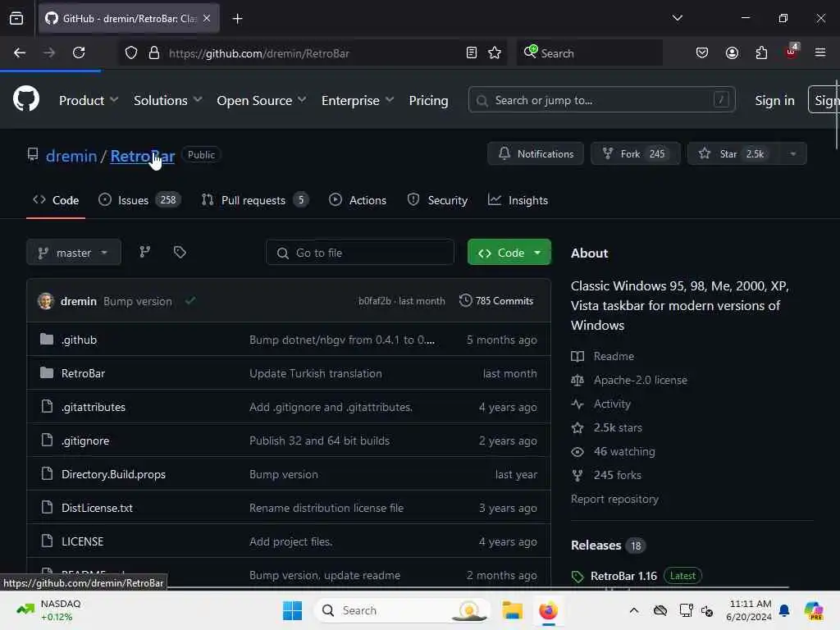The height and width of the screenshot is (630, 840).
Task: Click the site padlock icon
Action: pyautogui.click(x=154, y=53)
